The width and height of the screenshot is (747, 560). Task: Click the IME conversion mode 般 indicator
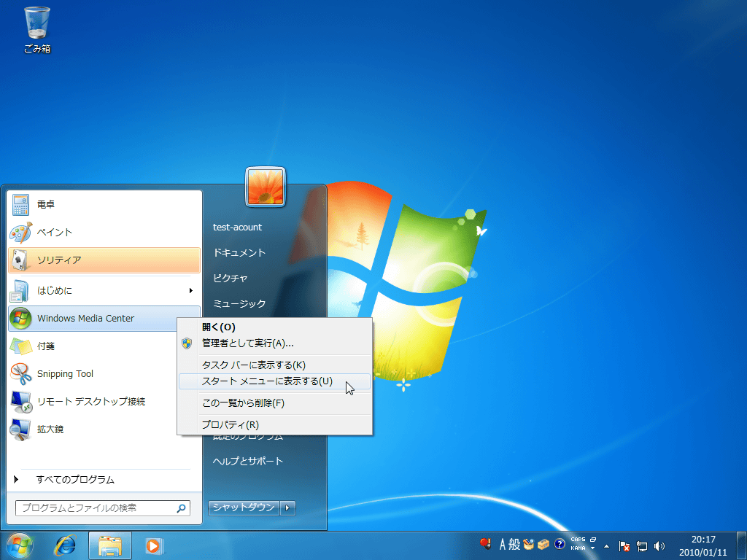tap(514, 544)
